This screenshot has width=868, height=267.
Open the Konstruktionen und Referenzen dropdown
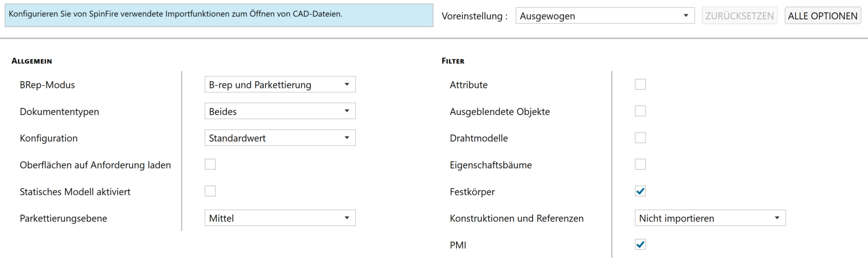pos(710,218)
